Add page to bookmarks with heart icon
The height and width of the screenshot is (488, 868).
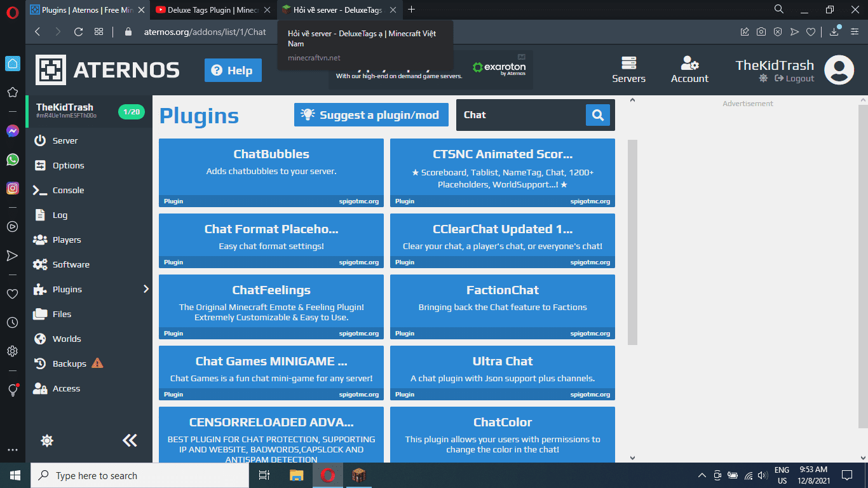pyautogui.click(x=811, y=32)
